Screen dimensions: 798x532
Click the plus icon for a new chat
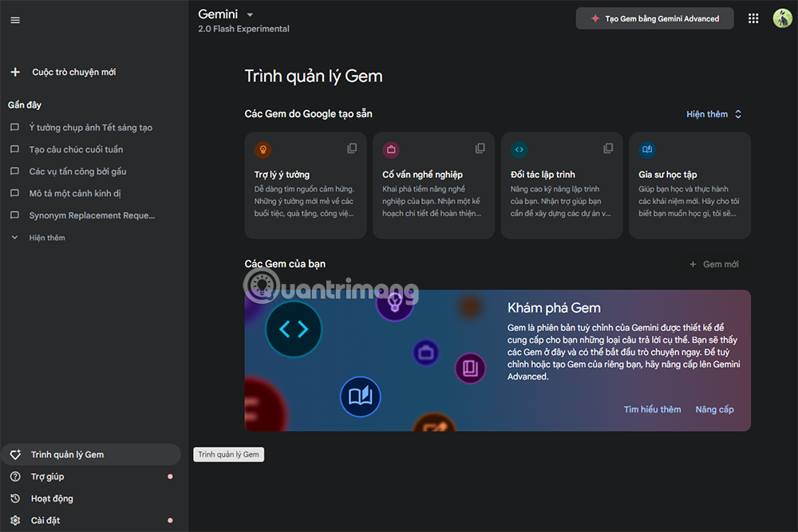15,73
